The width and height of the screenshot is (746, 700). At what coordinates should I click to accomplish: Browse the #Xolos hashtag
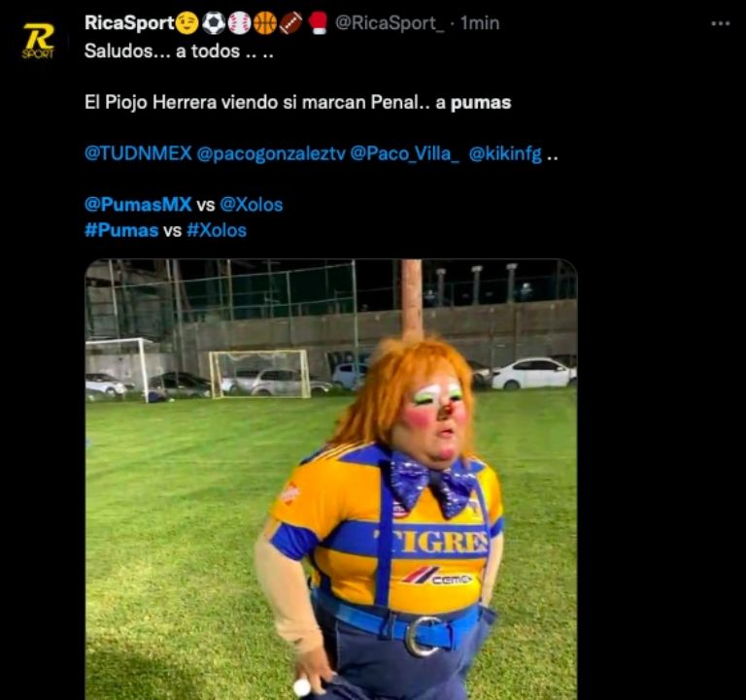click(x=217, y=230)
